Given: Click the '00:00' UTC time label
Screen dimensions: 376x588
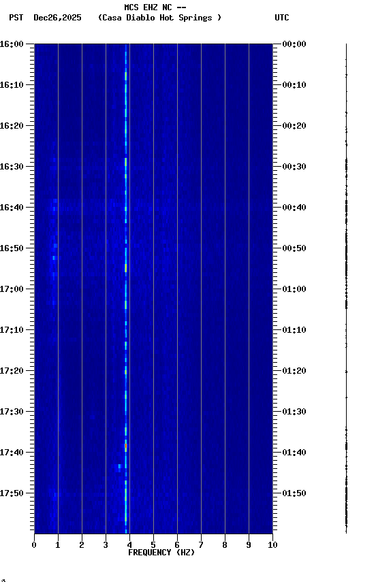Looking at the screenshot, I should click(294, 44).
